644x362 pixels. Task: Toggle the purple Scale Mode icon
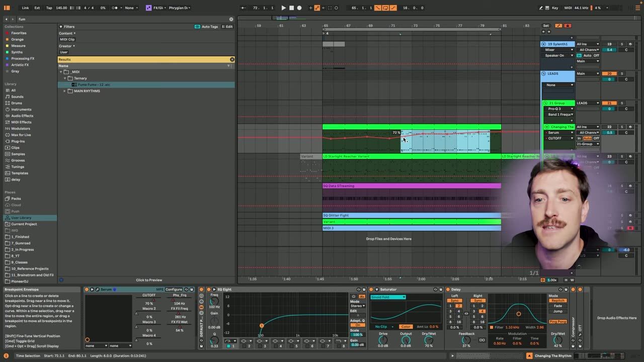(149, 8)
